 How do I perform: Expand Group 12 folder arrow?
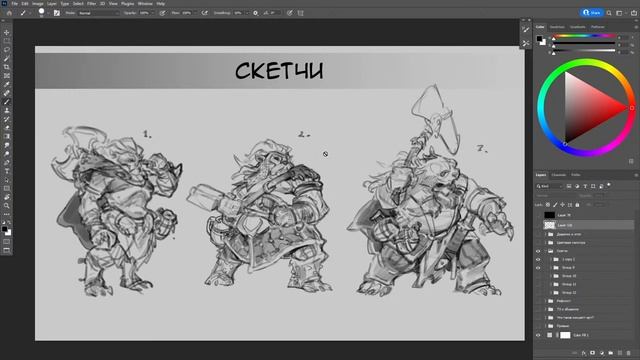[x=551, y=293]
